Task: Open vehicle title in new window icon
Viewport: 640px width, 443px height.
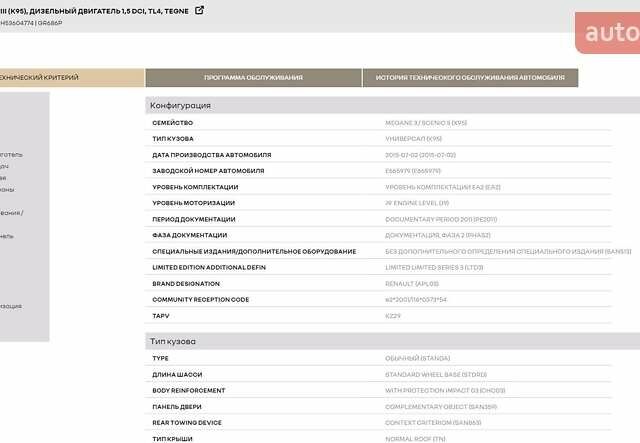Action: click(199, 10)
